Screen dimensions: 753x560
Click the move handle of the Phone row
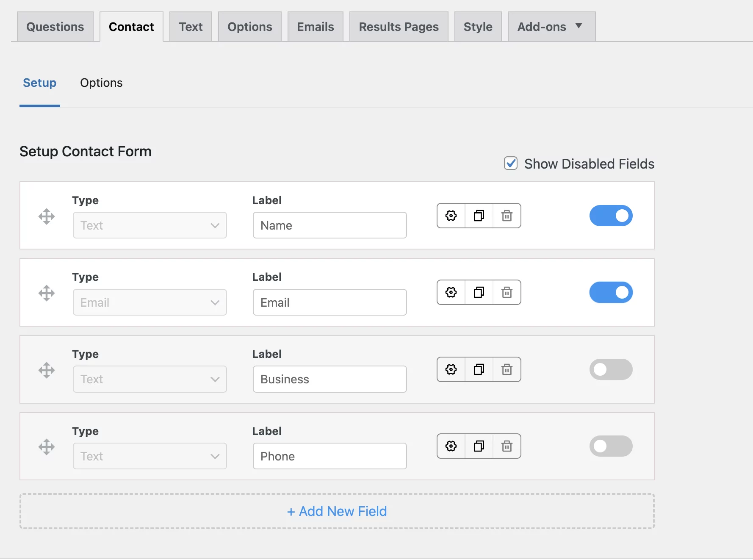47,447
